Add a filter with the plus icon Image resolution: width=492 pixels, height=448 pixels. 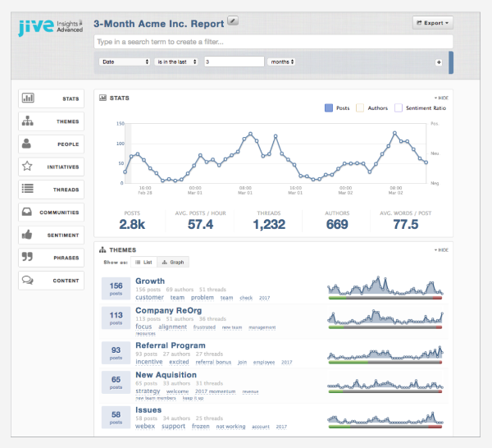pyautogui.click(x=439, y=62)
